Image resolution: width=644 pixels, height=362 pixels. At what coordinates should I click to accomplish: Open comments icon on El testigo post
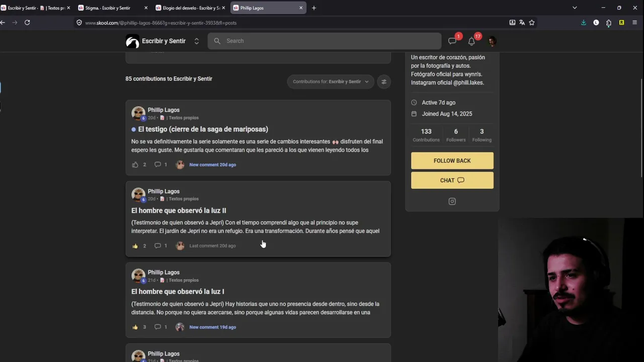point(157,164)
